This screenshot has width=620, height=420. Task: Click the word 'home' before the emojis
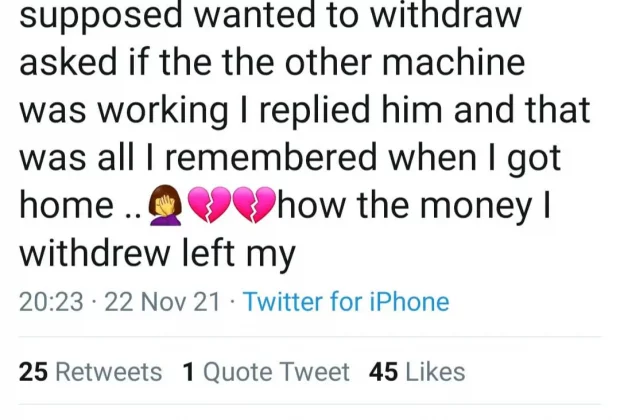click(x=67, y=206)
